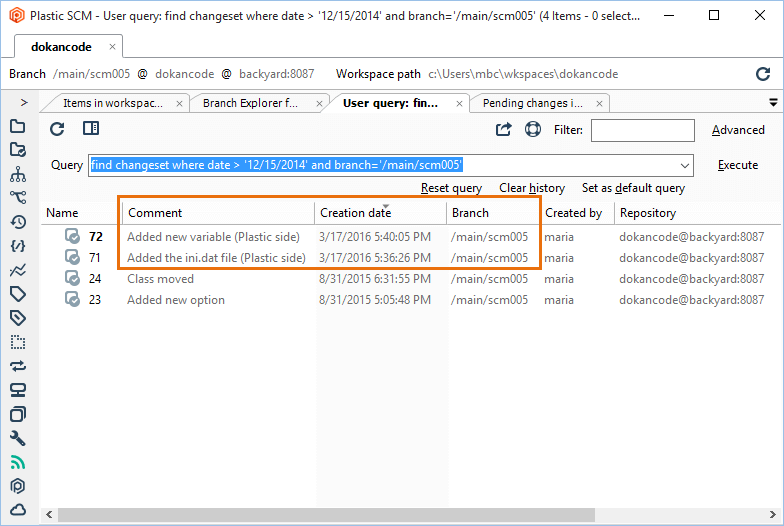Viewport: 784px width, 526px height.
Task: Open Branch Explorer from the sidebar icon
Action: click(x=17, y=197)
